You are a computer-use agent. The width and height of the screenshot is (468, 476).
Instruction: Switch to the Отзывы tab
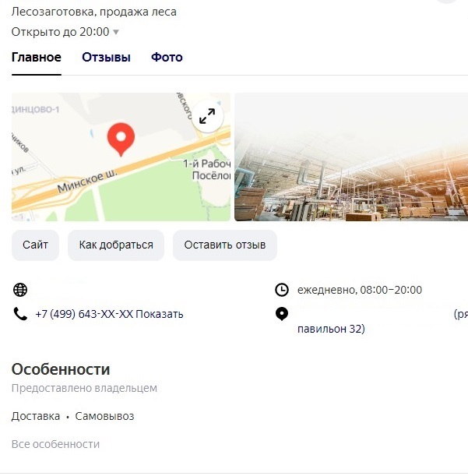click(x=106, y=58)
